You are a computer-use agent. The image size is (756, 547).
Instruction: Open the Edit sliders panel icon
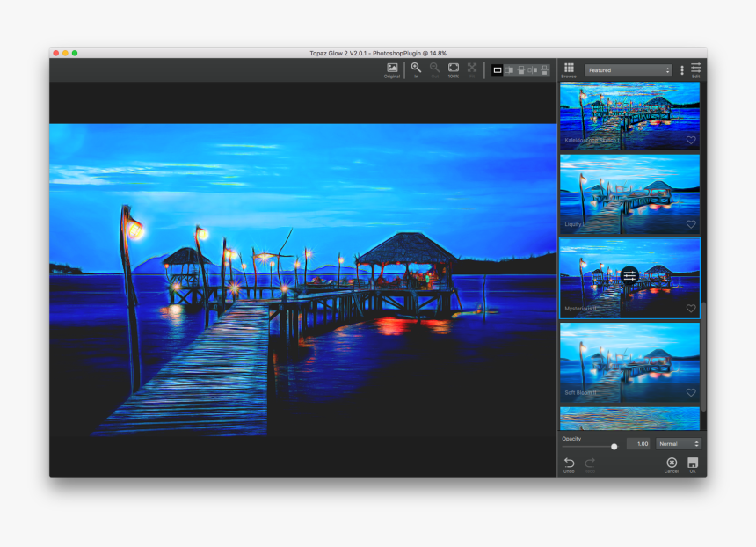pyautogui.click(x=695, y=68)
